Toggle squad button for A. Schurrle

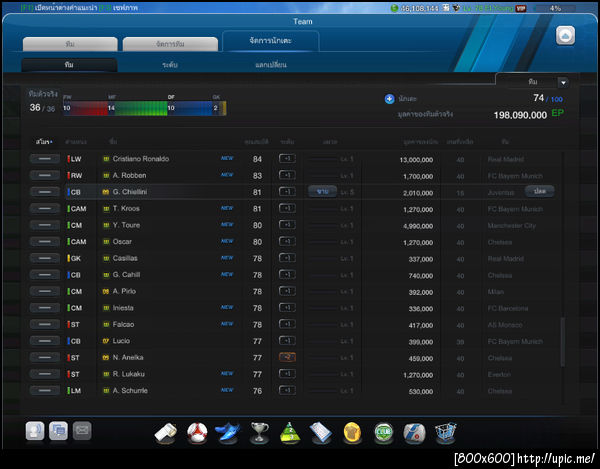click(x=45, y=391)
